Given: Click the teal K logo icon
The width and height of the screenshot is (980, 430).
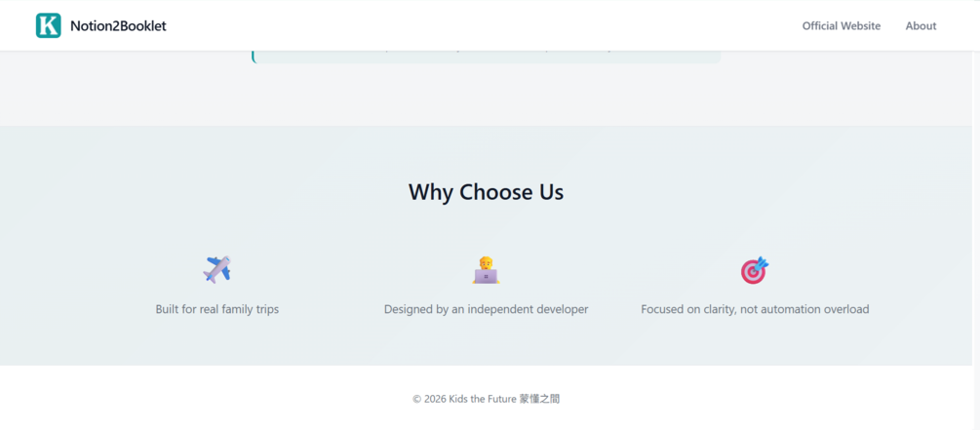Looking at the screenshot, I should pyautogui.click(x=48, y=25).
